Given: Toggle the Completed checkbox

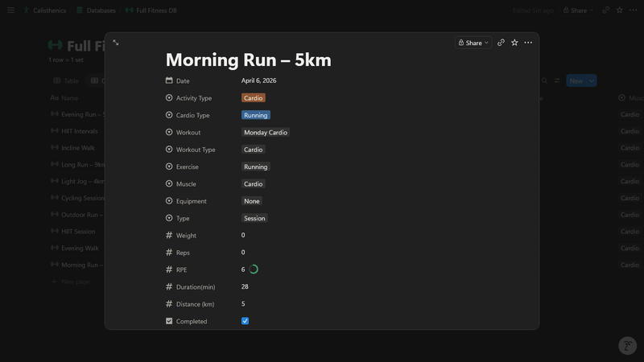Looking at the screenshot, I should [x=246, y=321].
